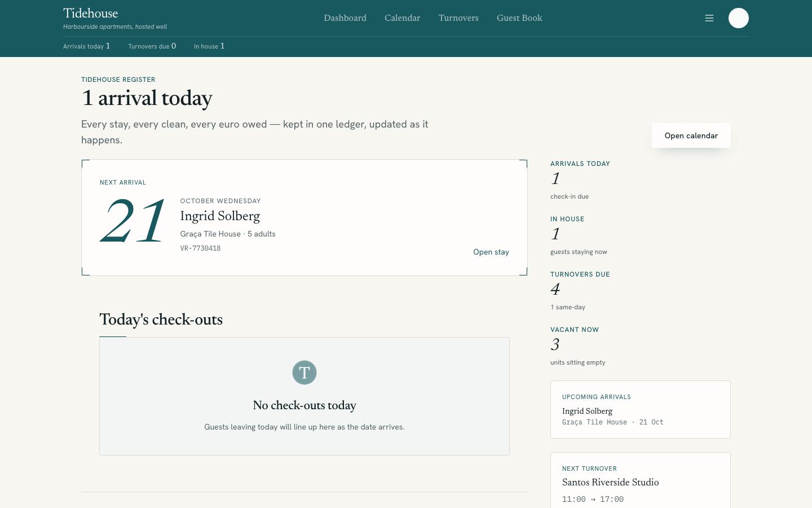Click units sitting empty caption
The image size is (812, 508).
(x=578, y=363)
